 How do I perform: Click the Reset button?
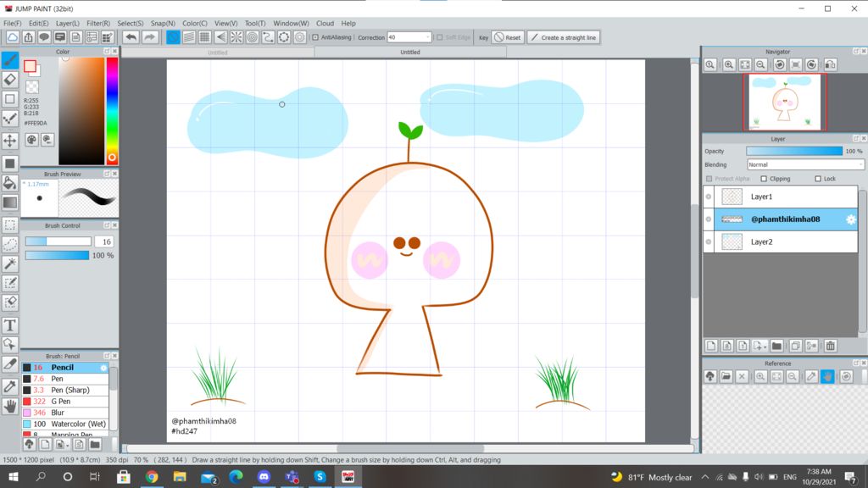pos(508,37)
